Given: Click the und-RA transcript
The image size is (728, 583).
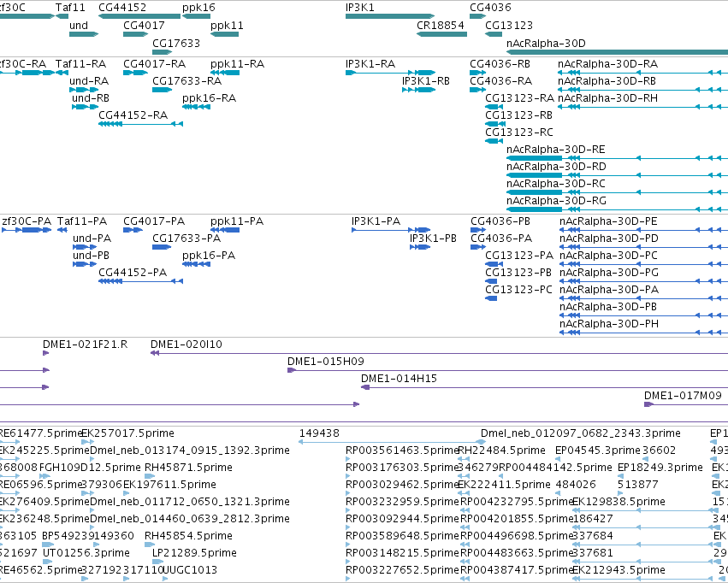Looking at the screenshot, I should coord(84,90).
